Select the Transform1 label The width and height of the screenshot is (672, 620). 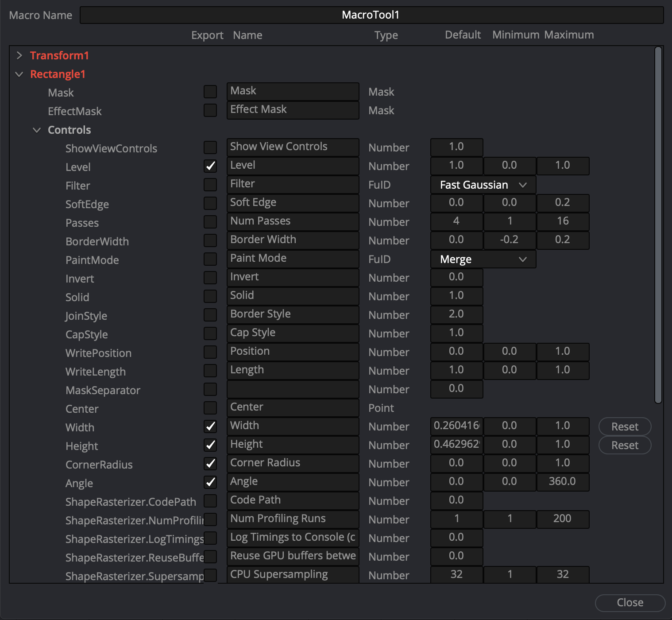[59, 55]
